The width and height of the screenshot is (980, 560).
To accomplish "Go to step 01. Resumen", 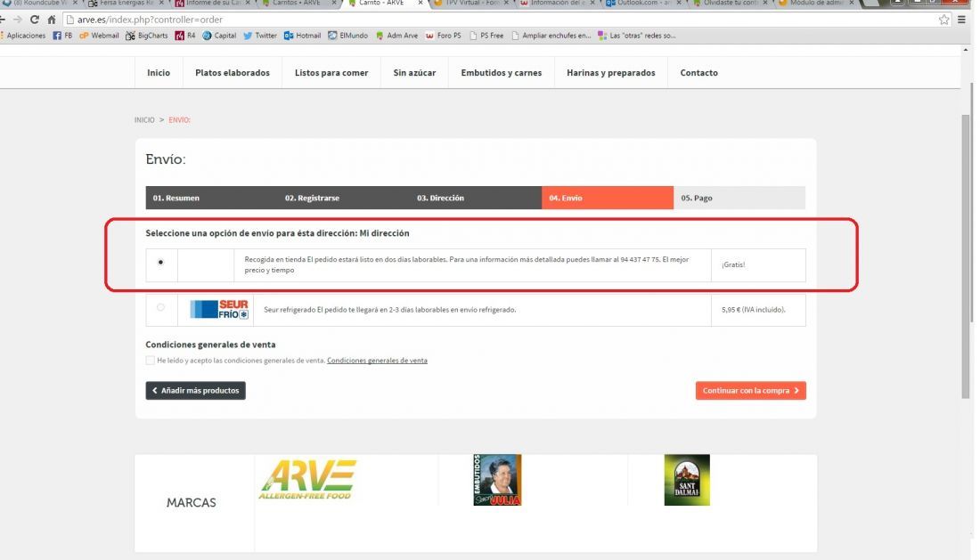I will (x=211, y=198).
